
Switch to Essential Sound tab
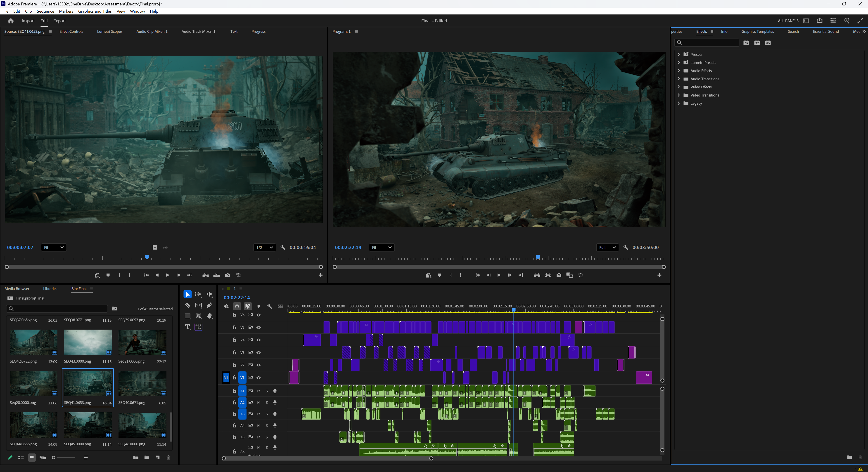coord(825,31)
